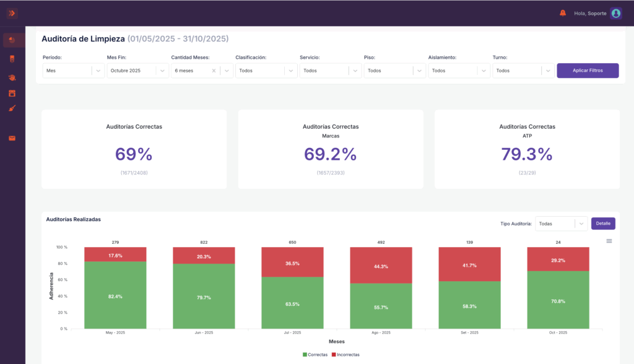This screenshot has width=634, height=364.
Task: Expand the sidebar with double-chevron icon
Action: [12, 14]
